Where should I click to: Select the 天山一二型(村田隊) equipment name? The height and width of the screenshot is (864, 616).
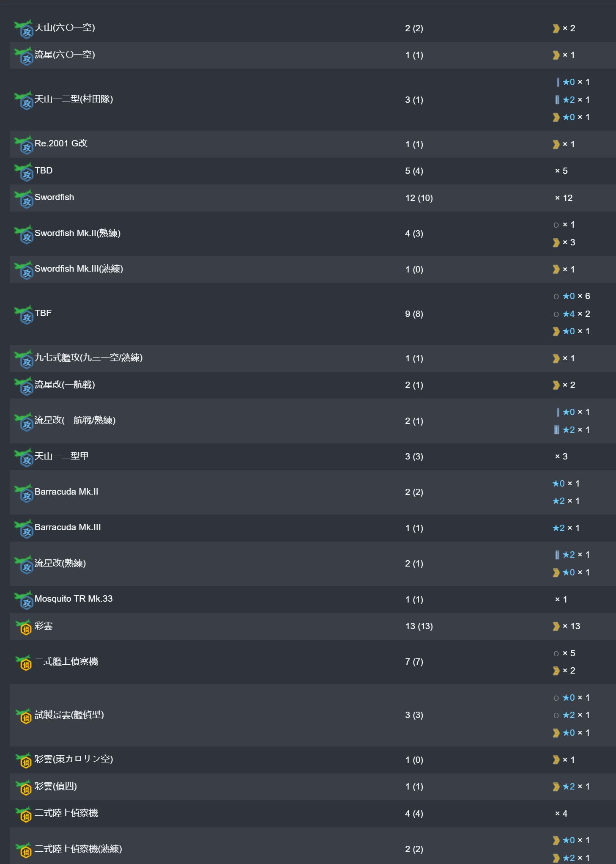pyautogui.click(x=74, y=99)
